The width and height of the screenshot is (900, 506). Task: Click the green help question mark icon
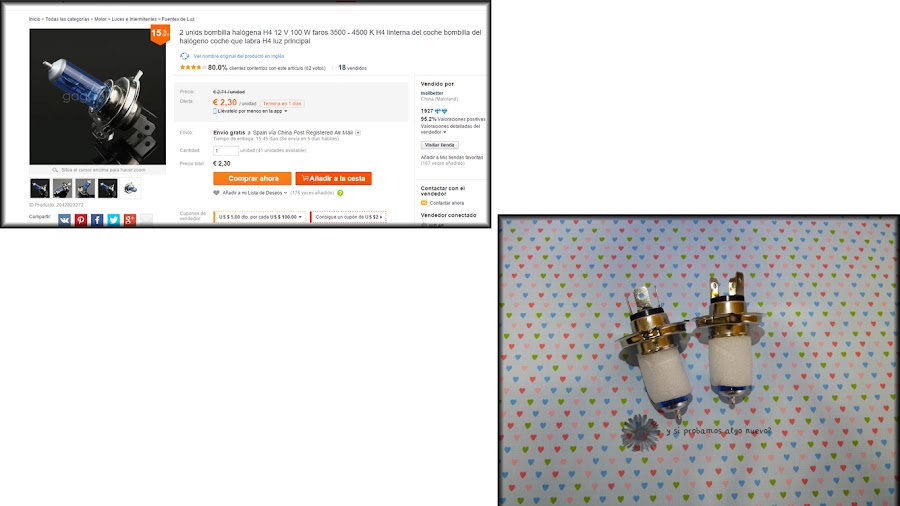(340, 193)
